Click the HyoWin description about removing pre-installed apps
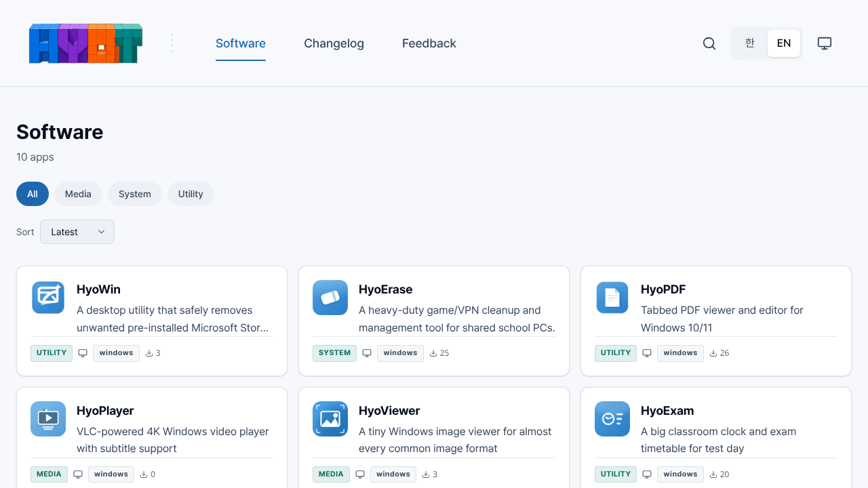The width and height of the screenshot is (868, 488). [172, 319]
